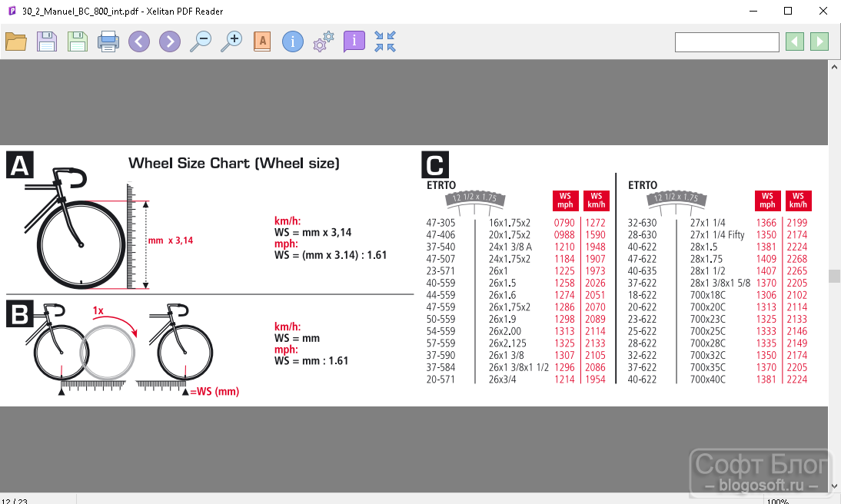Open a PDF file with the folder icon
Screen dimensions: 841x504
[16, 41]
